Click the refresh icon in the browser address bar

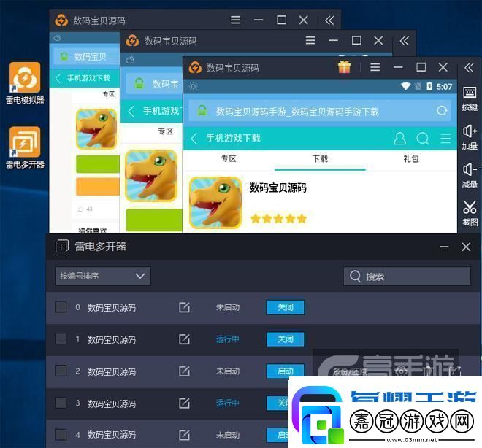(x=442, y=111)
